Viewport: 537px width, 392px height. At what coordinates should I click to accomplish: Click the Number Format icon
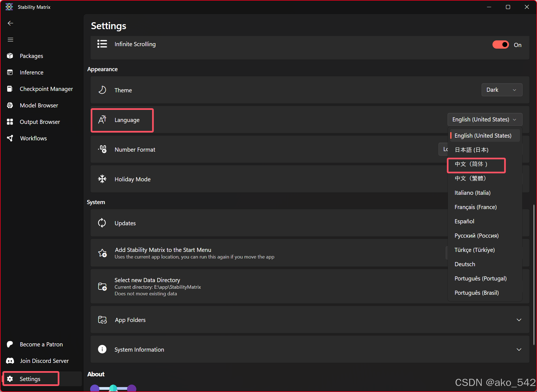[x=102, y=149]
